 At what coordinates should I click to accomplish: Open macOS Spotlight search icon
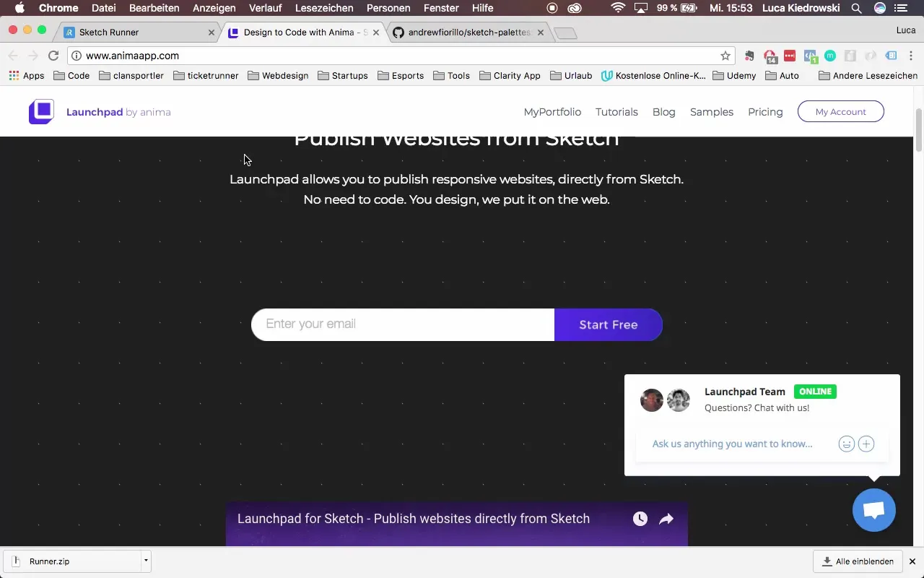point(856,9)
